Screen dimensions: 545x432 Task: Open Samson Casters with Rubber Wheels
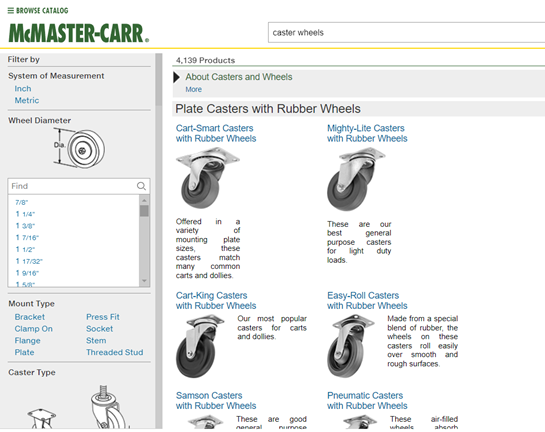click(216, 400)
